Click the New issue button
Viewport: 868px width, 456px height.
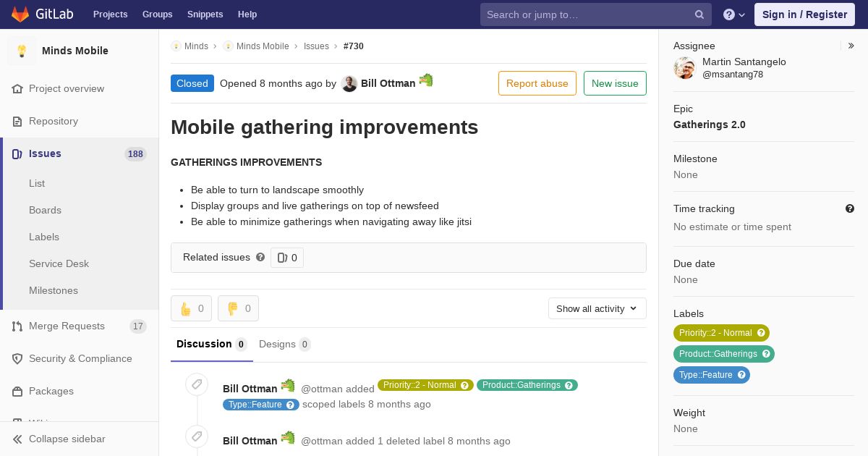coord(615,83)
